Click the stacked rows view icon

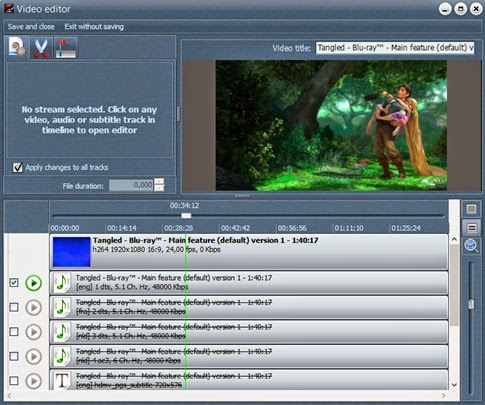coord(471,228)
